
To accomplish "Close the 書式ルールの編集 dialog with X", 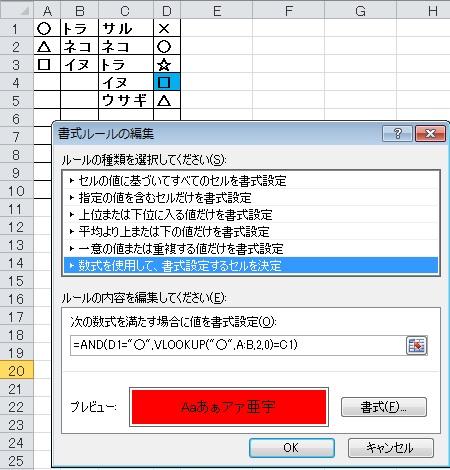I will point(430,134).
